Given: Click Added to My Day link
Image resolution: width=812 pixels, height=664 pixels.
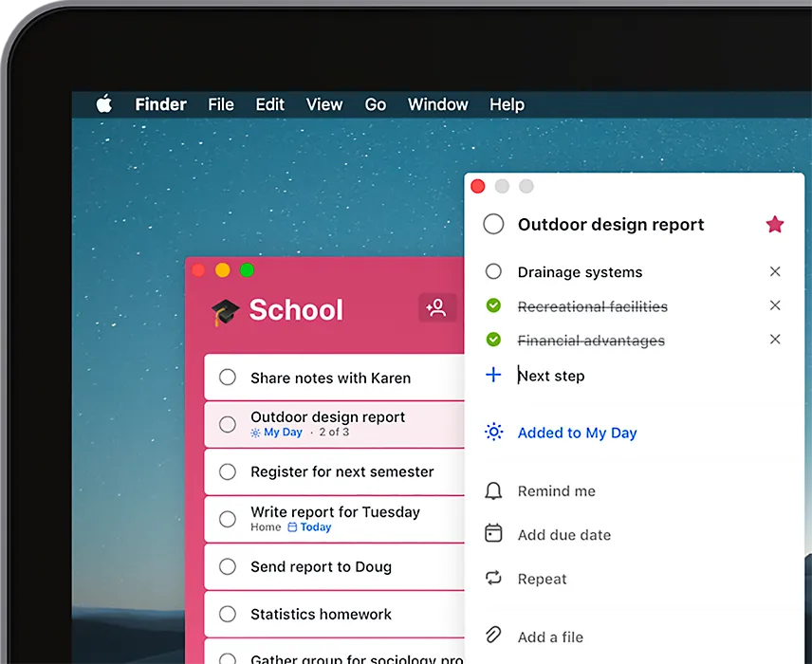Looking at the screenshot, I should click(577, 433).
